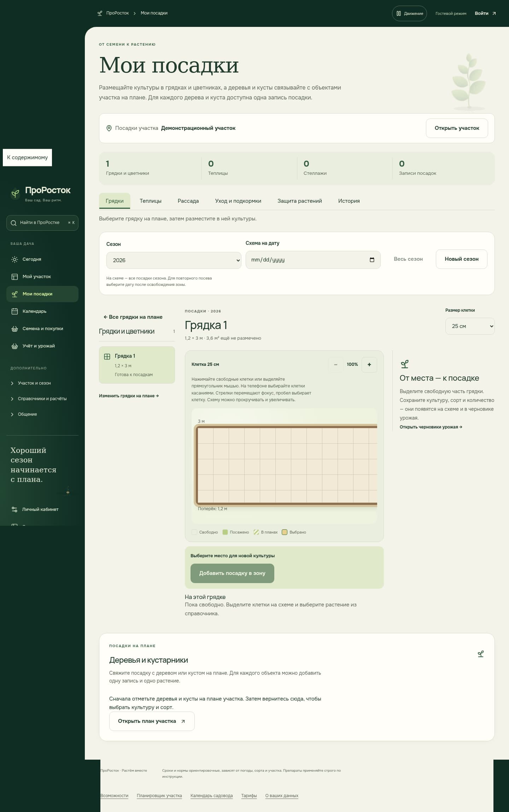The width and height of the screenshot is (509, 812).
Task: Click the location pin icon near Посадки участка
Action: point(109,128)
